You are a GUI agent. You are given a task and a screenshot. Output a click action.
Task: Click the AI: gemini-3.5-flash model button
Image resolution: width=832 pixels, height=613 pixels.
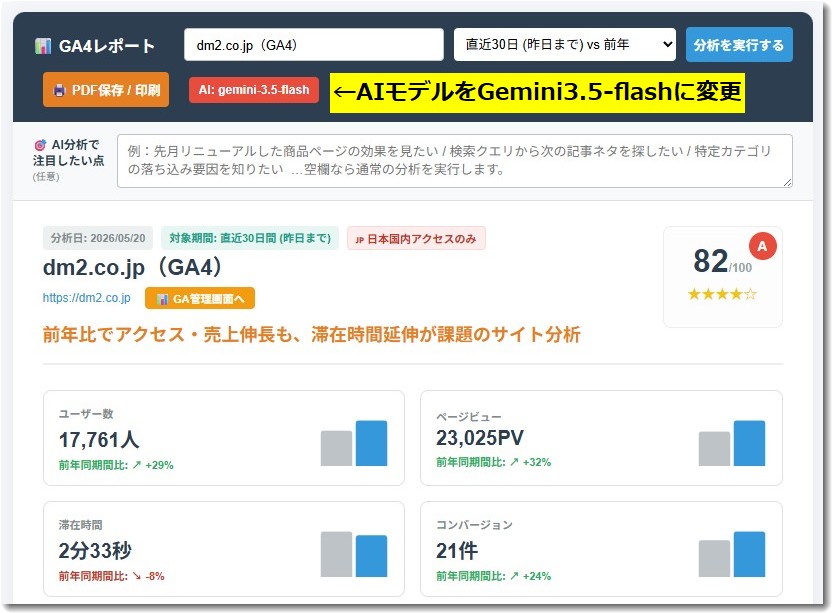click(254, 90)
